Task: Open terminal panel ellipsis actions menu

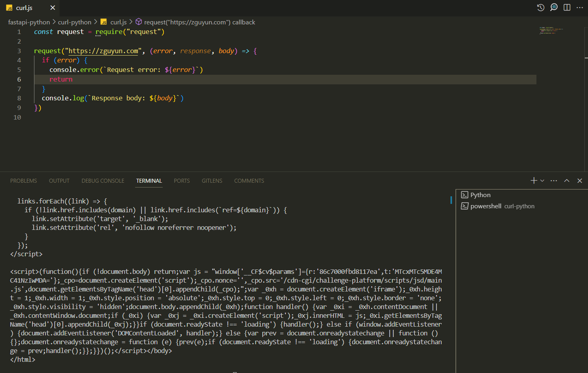Action: pyautogui.click(x=554, y=181)
